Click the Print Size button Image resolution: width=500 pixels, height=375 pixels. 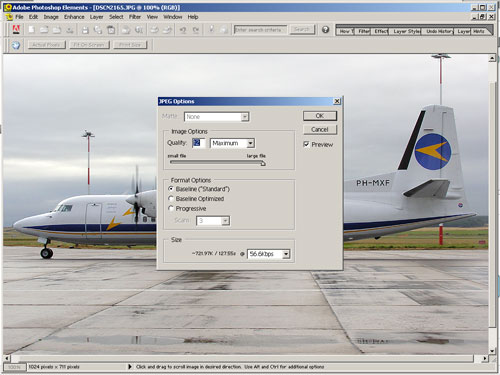(130, 45)
